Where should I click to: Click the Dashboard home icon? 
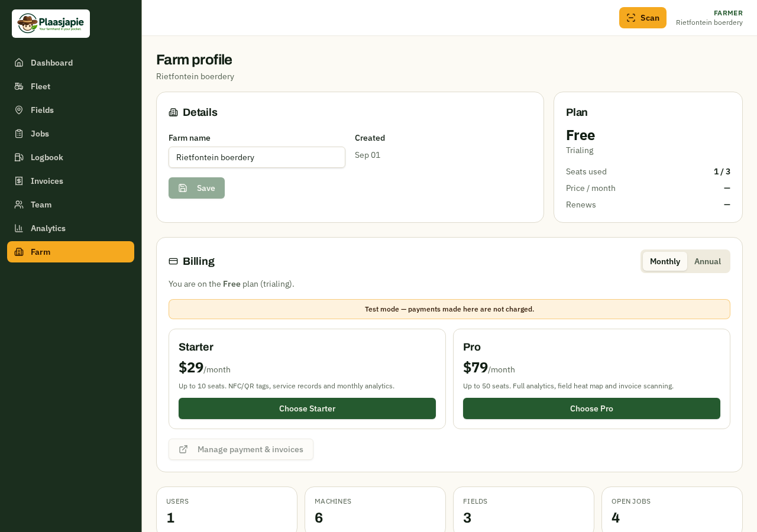[x=19, y=63]
